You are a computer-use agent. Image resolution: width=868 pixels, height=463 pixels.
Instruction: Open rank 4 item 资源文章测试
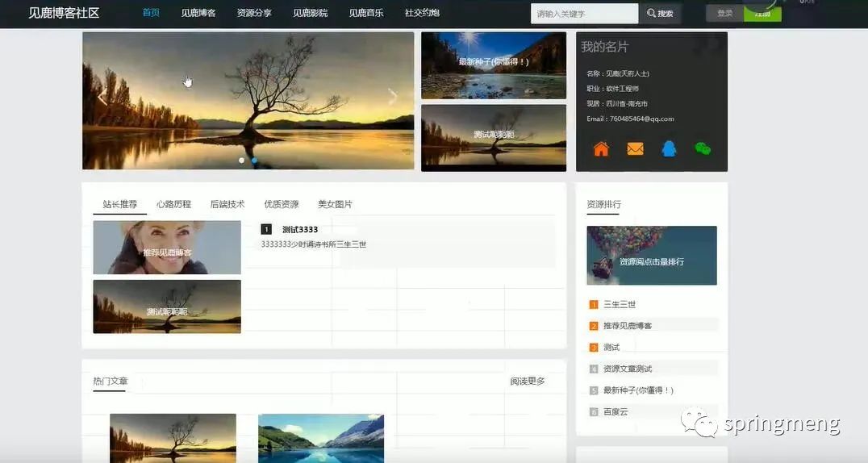point(628,369)
